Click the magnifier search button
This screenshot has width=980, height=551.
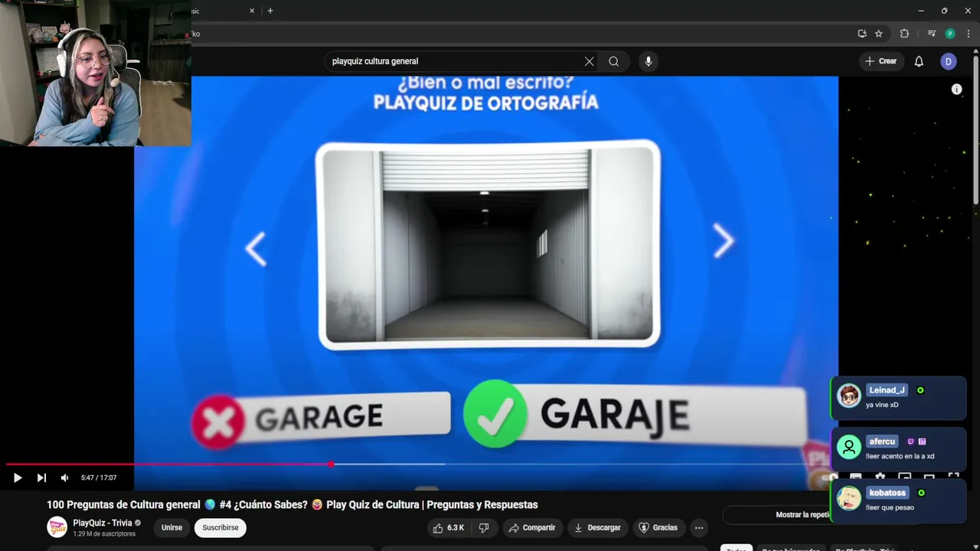point(614,61)
